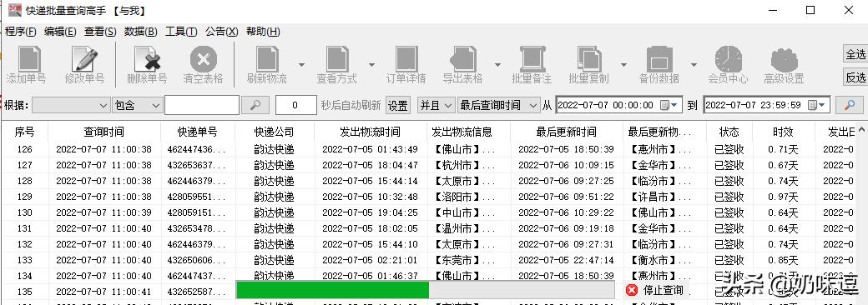868x305 pixels.
Task: Click the 批量备注 toolbar icon
Action: coord(532,59)
